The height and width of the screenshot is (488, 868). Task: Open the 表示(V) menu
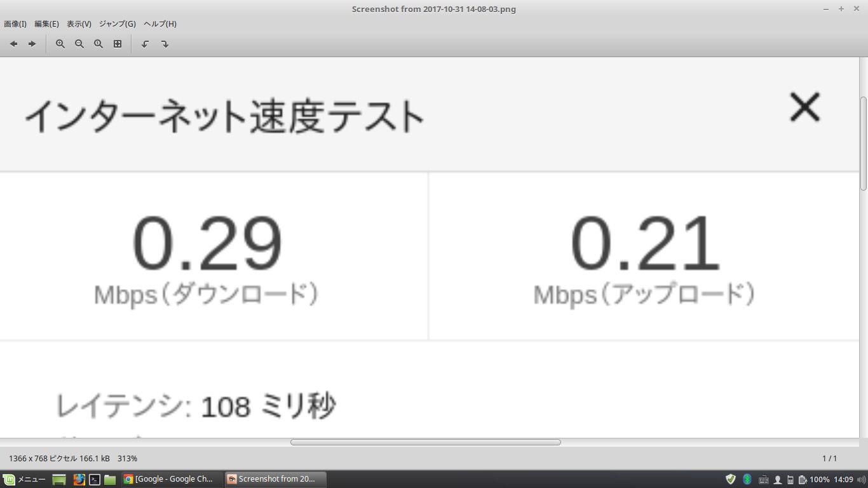click(79, 24)
